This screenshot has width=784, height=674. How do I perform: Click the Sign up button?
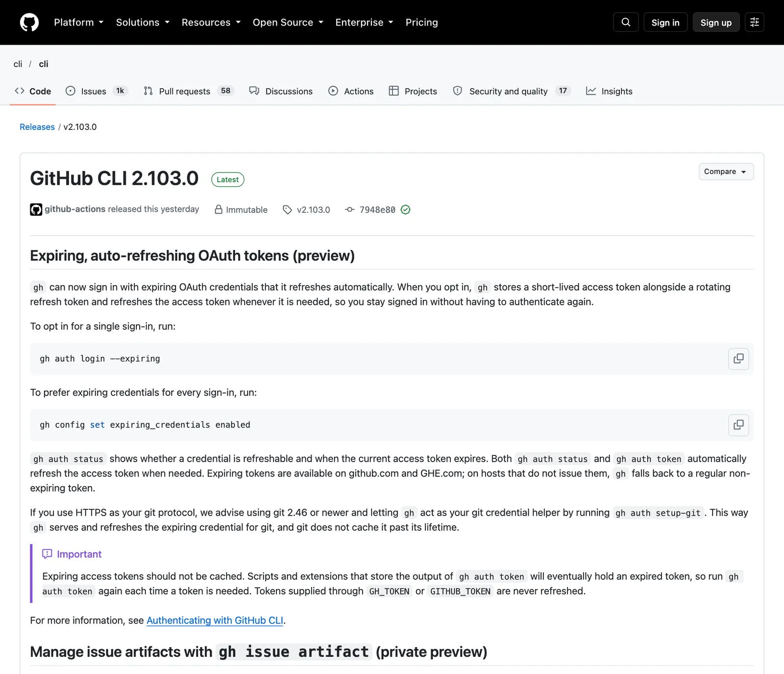pyautogui.click(x=716, y=23)
